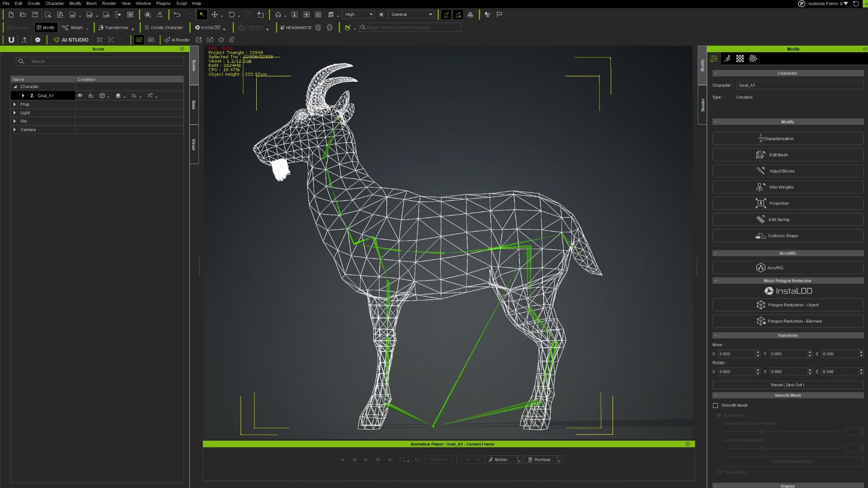Click the Open Project folder icon
868x488 pixels.
pyautogui.click(x=23, y=14)
